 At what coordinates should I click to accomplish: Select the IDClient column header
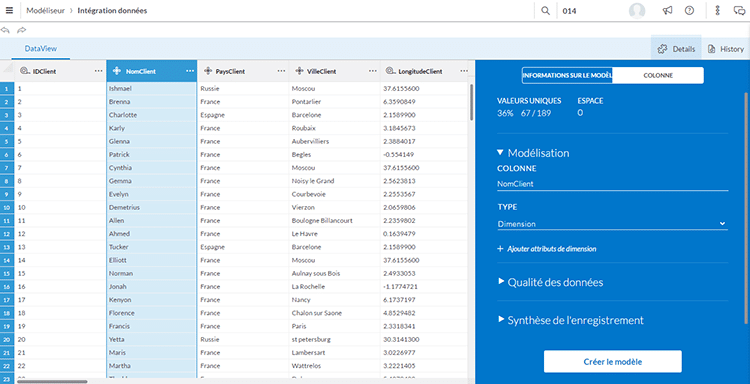coord(60,71)
